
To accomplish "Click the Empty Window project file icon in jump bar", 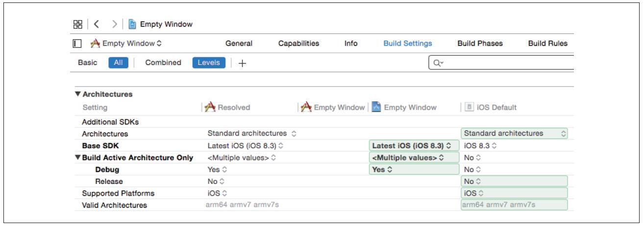I will point(132,24).
